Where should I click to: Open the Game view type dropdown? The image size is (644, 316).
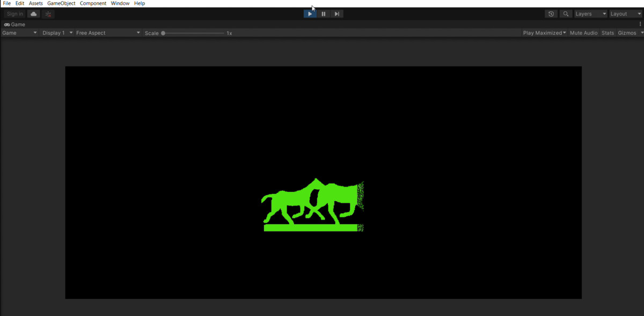point(20,33)
